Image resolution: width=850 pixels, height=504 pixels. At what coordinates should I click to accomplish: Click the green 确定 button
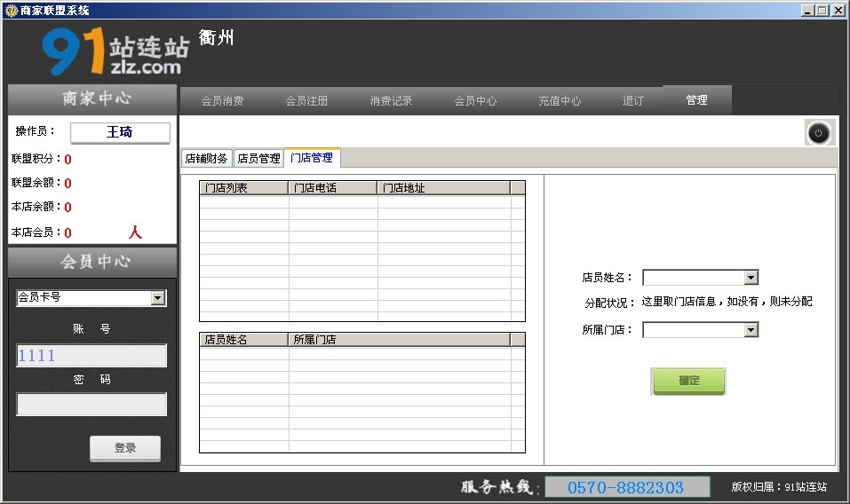pyautogui.click(x=689, y=382)
